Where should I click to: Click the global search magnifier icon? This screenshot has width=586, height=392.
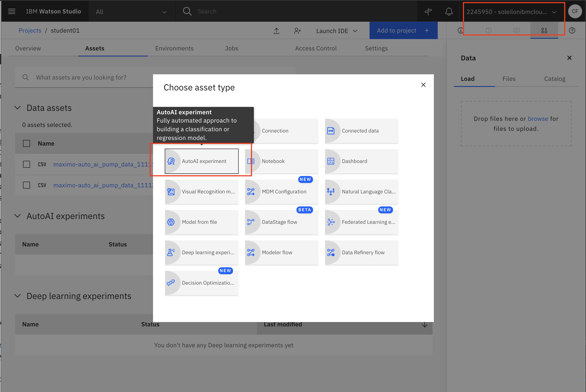coord(187,12)
